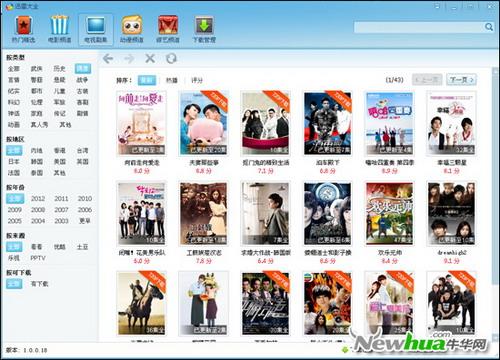Click the 7.1 分 rating text
Viewport: 500px width, 360px height.
(266, 171)
